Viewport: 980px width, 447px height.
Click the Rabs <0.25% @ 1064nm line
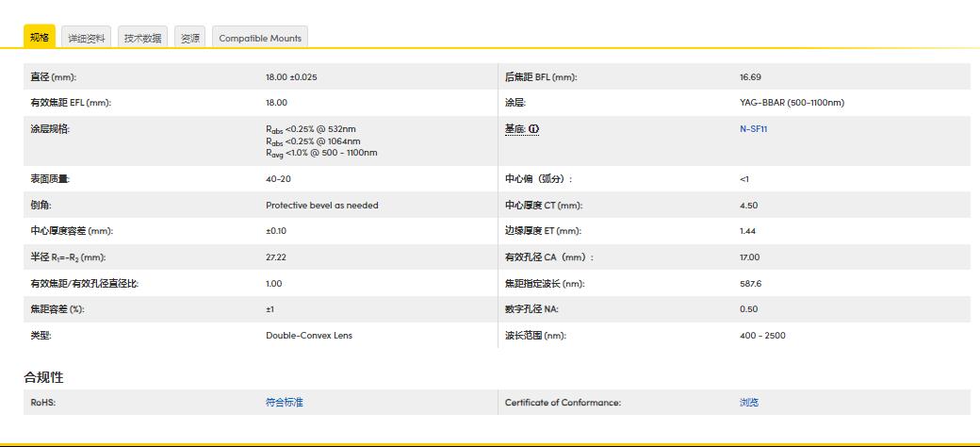coord(313,141)
